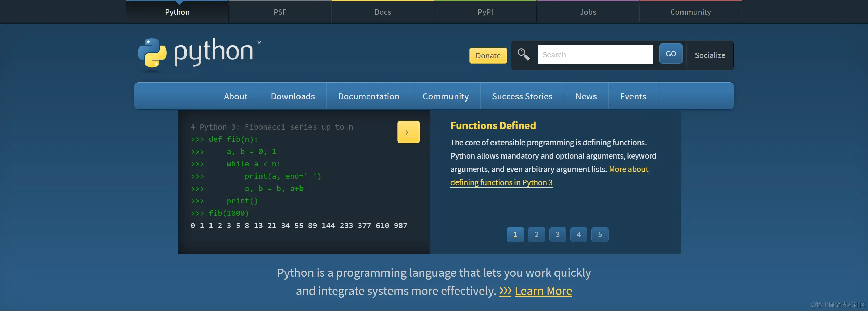The image size is (868, 311).
Task: Switch to the Docs top tab
Action: (382, 12)
